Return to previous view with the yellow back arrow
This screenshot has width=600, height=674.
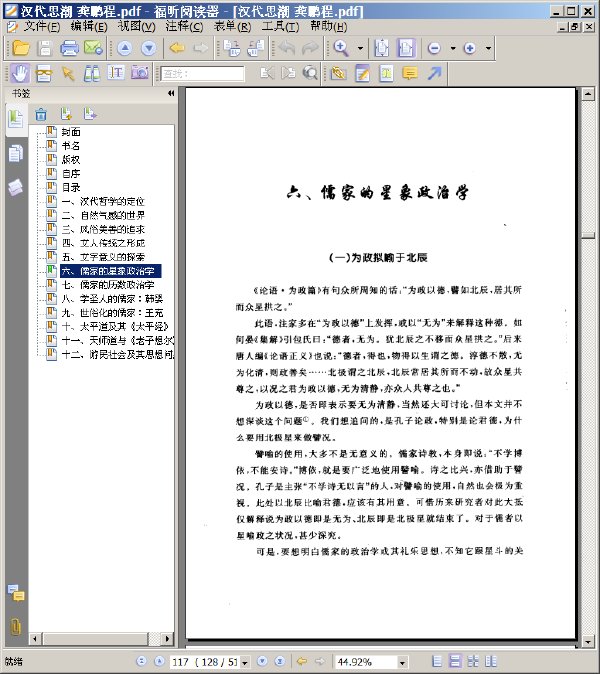coord(177,48)
